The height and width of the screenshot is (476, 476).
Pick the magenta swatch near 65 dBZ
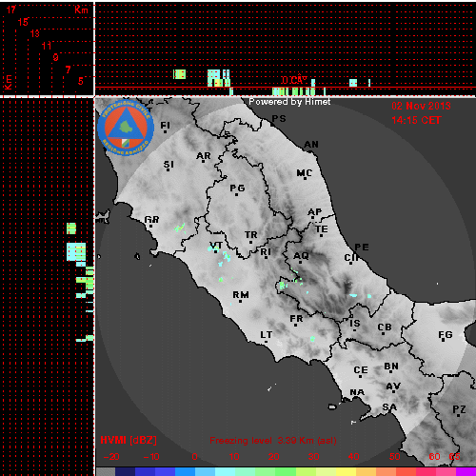466,471
